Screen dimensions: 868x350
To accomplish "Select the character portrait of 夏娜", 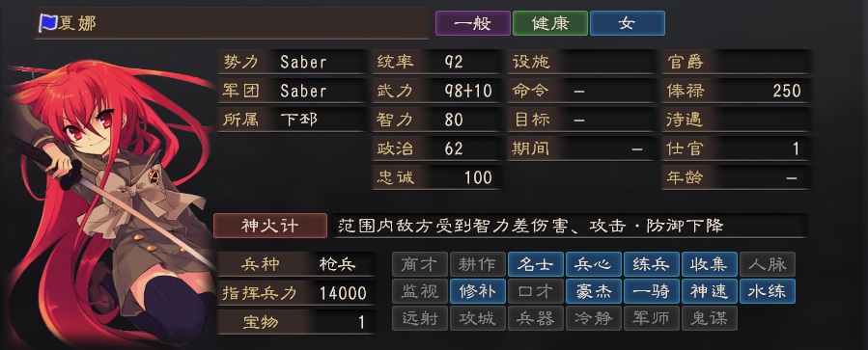I will click(x=108, y=204).
